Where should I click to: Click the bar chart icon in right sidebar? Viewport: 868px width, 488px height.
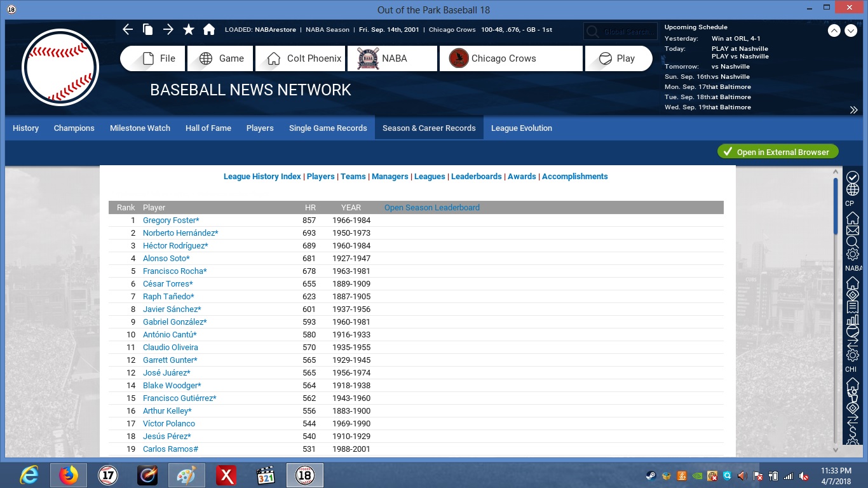click(x=852, y=320)
